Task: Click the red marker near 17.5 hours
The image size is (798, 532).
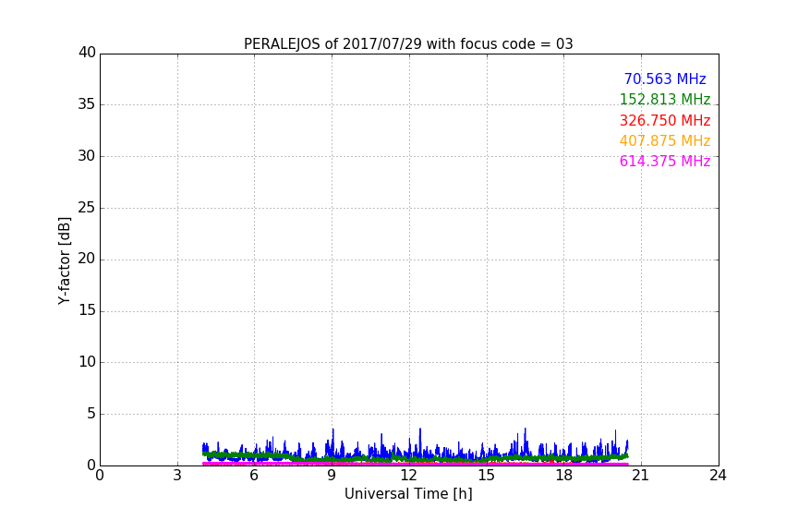Action: (x=551, y=460)
